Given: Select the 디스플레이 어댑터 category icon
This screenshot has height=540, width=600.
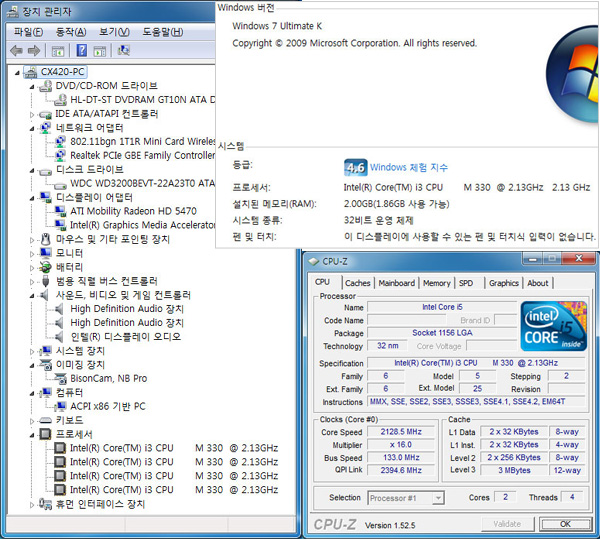Looking at the screenshot, I should (x=46, y=197).
